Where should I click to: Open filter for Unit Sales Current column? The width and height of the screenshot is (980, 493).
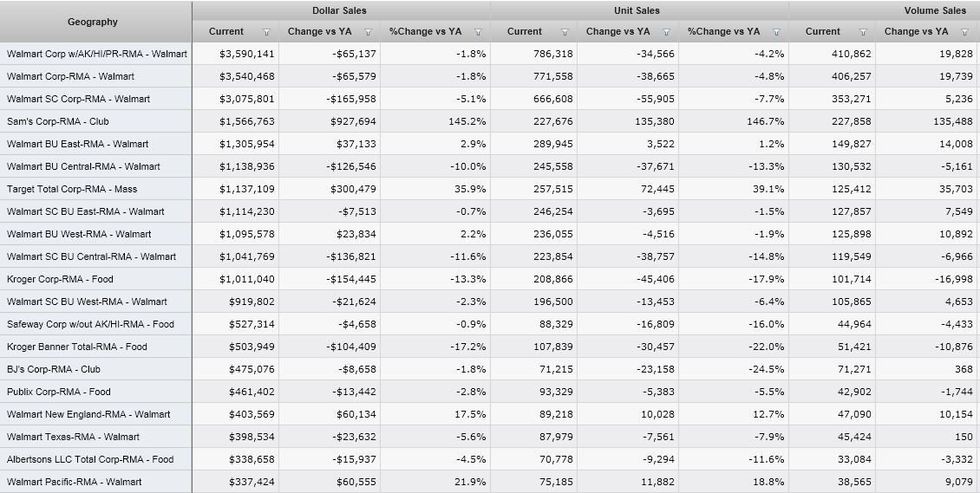[565, 32]
